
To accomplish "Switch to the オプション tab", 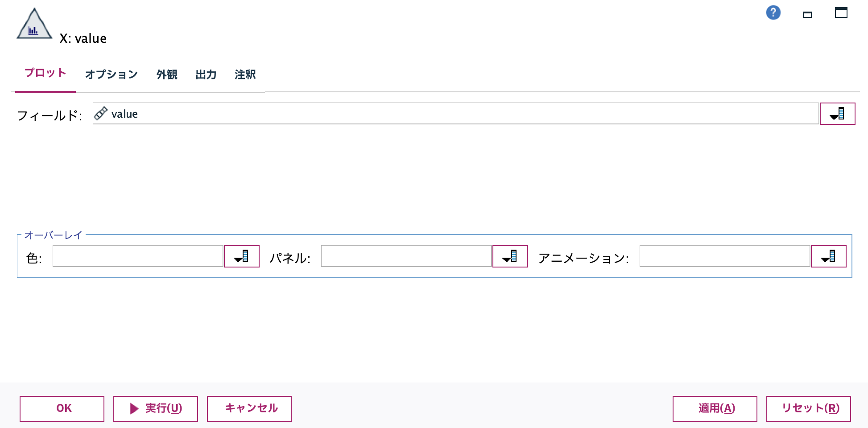I will (112, 74).
